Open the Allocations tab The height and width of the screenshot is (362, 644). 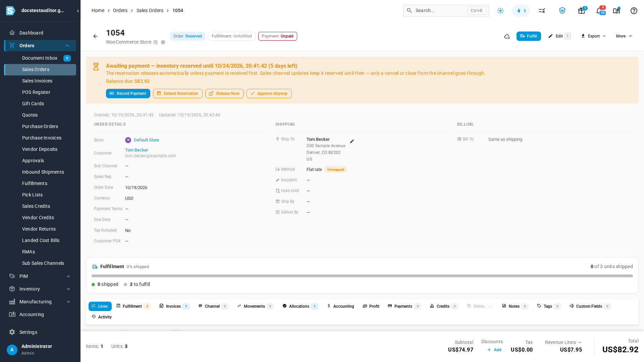tap(300, 306)
